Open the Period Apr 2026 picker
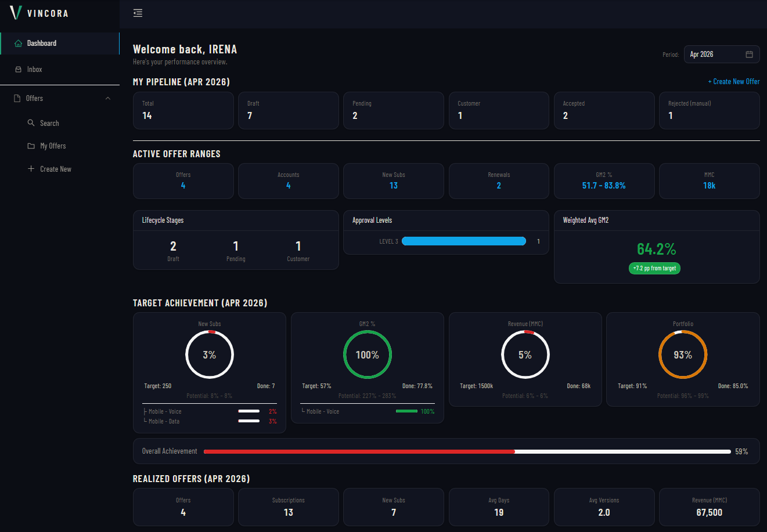 click(x=722, y=55)
